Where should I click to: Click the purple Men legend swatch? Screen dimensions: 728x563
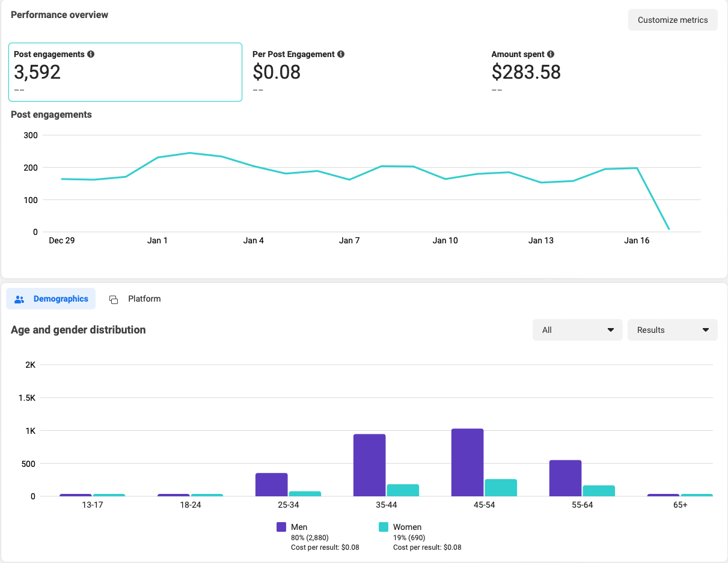[x=281, y=527]
